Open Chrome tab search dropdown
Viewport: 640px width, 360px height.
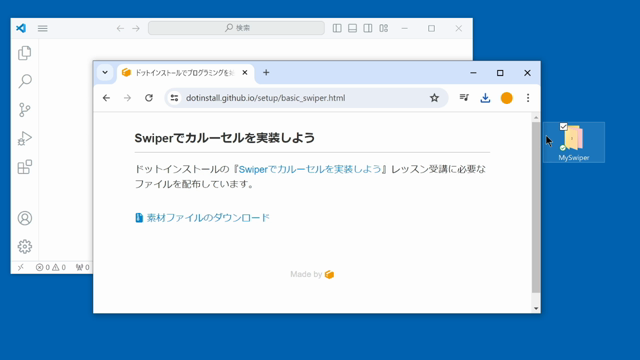pyautogui.click(x=105, y=73)
